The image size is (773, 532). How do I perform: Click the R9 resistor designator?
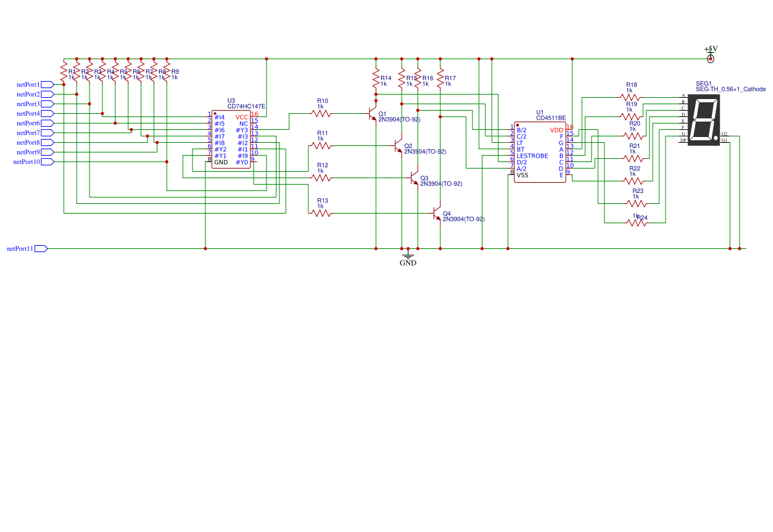click(x=175, y=71)
